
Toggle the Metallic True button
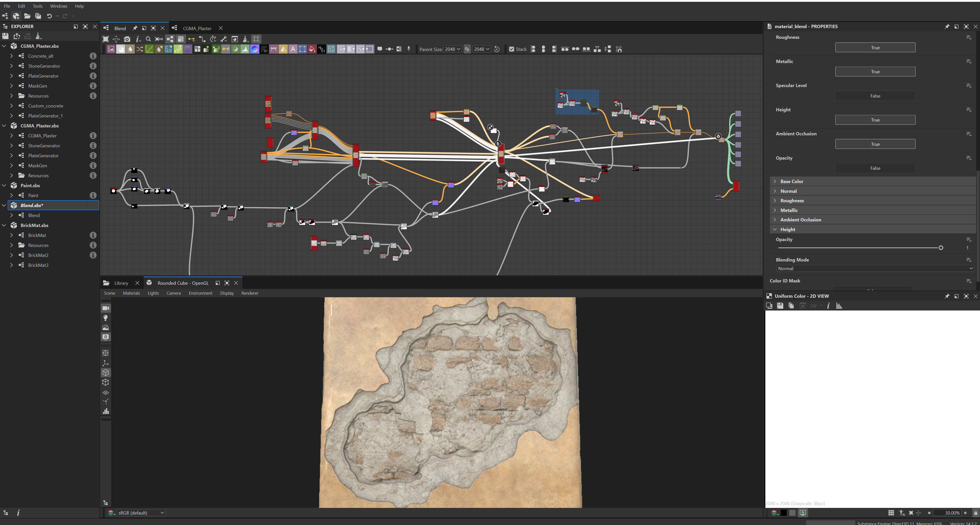click(875, 71)
